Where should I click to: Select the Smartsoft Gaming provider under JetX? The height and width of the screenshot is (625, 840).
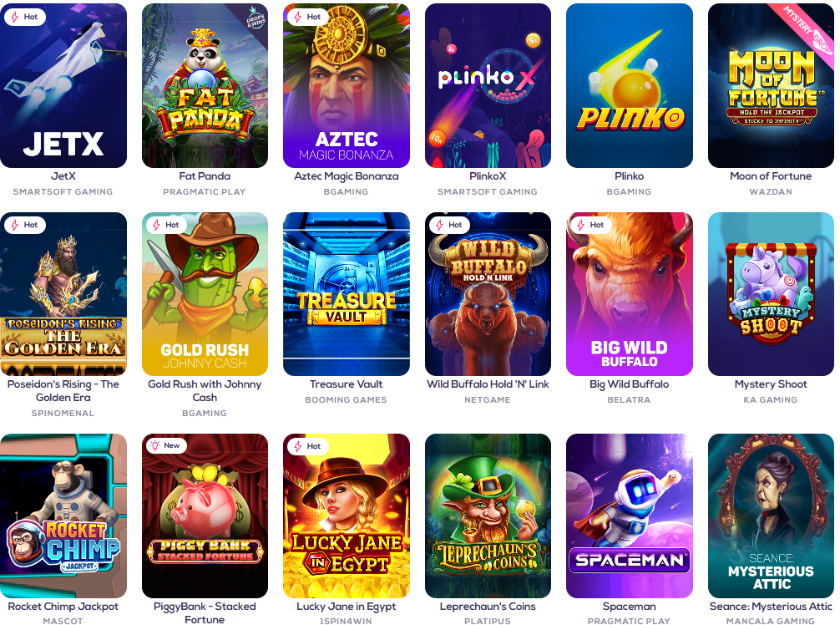(x=63, y=191)
